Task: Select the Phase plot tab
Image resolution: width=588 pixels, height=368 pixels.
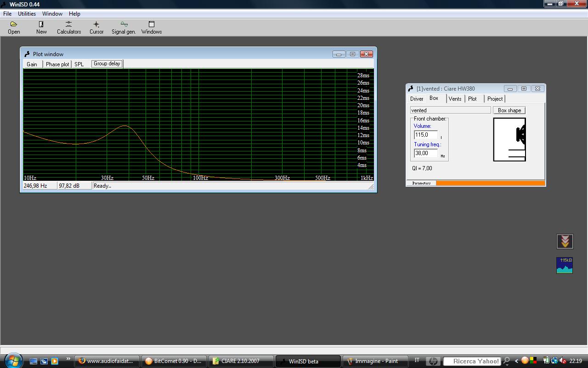Action: coord(57,64)
